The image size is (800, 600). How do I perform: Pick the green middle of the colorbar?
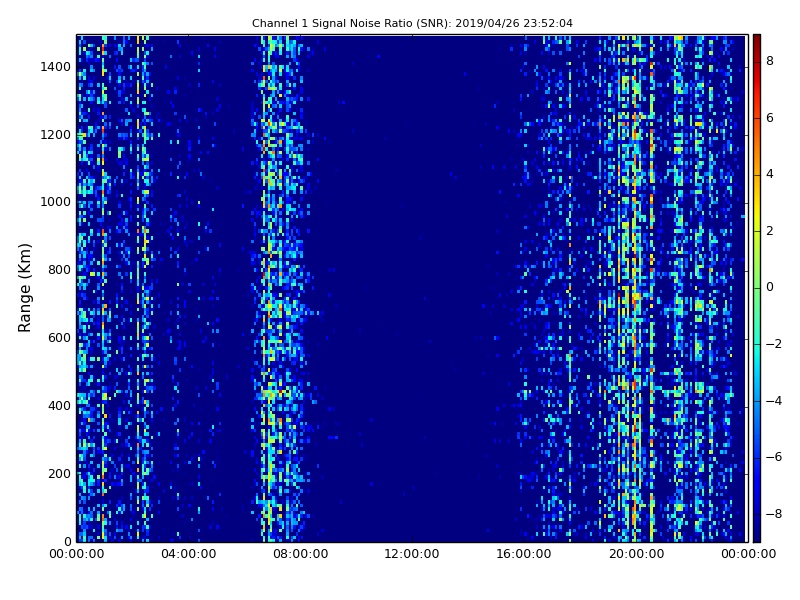point(757,288)
